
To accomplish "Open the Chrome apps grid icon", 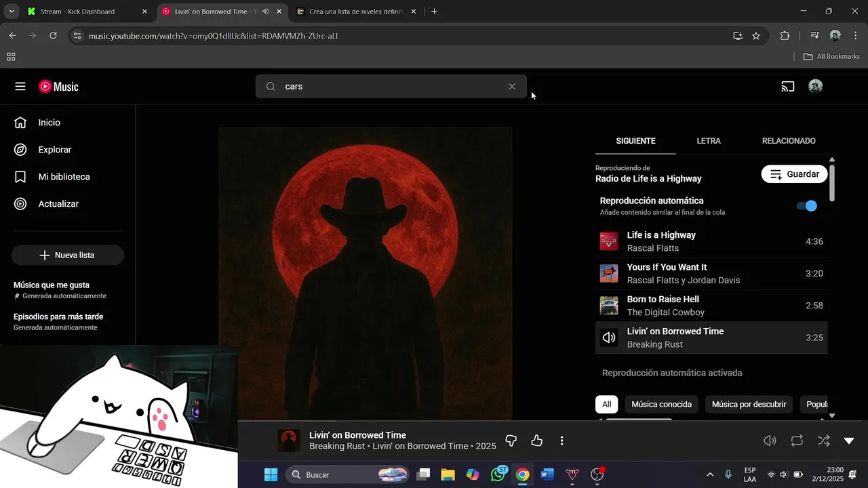I will click(x=11, y=57).
